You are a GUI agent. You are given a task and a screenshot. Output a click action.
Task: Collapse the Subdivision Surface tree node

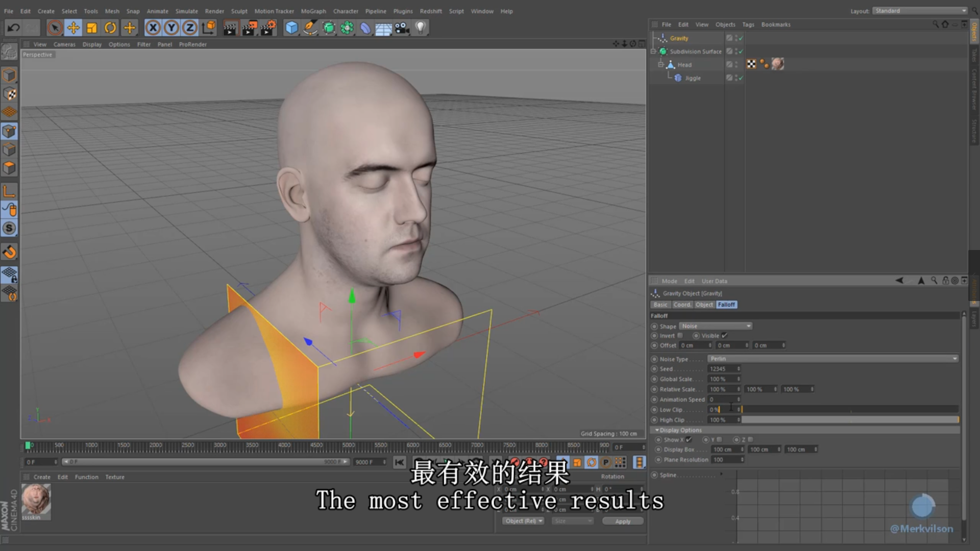(x=653, y=52)
